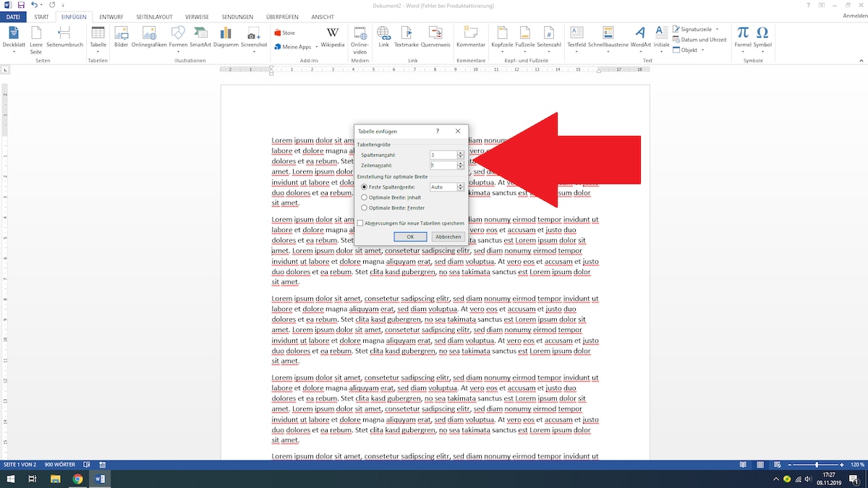This screenshot has height=488, width=868.
Task: Switch to the SEITENLAYOUT tab
Action: click(x=154, y=17)
